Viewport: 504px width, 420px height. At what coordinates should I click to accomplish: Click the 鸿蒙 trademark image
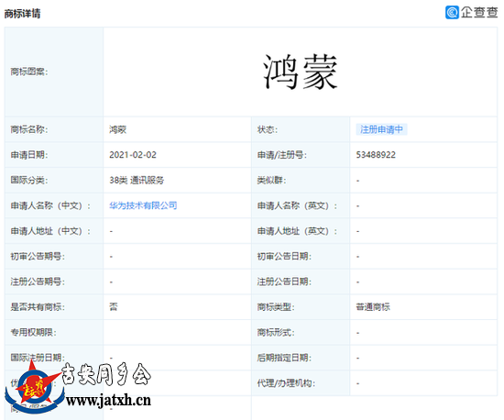point(301,72)
